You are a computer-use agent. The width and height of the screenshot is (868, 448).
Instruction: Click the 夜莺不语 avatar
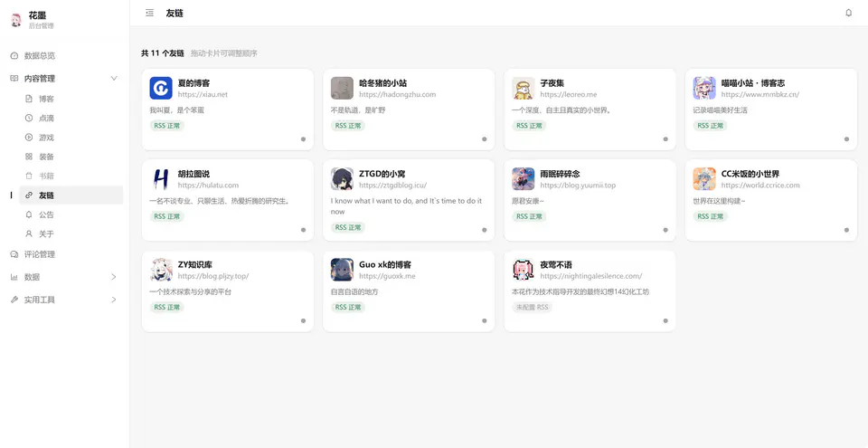coord(524,270)
